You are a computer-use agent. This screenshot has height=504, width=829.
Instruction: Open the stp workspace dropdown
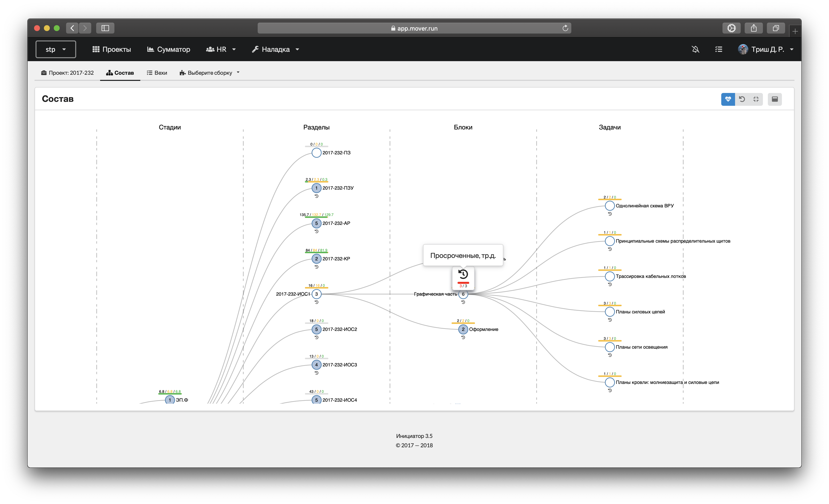pos(55,50)
